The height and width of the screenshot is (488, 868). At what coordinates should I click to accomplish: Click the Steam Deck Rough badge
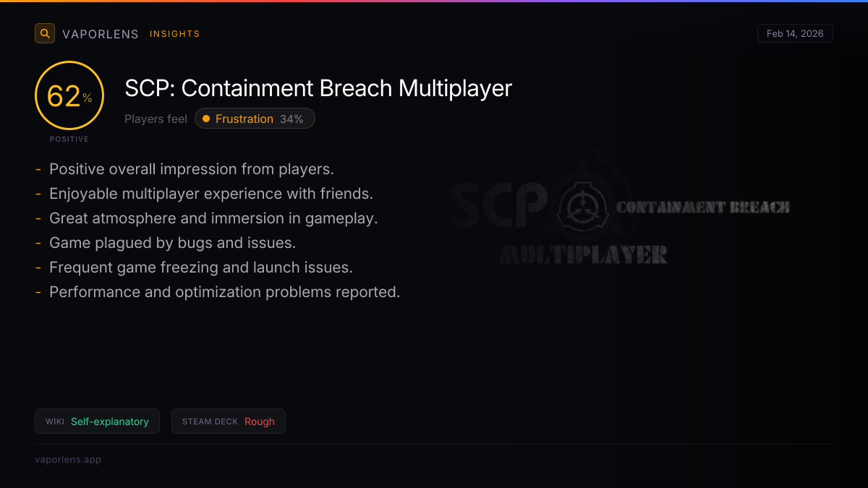tap(228, 421)
